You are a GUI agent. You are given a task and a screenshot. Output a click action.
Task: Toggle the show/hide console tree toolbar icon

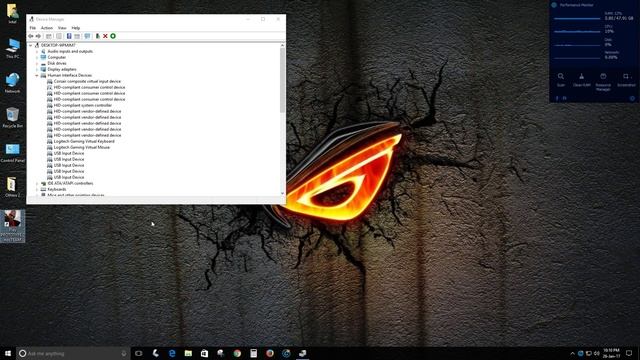tap(49, 36)
